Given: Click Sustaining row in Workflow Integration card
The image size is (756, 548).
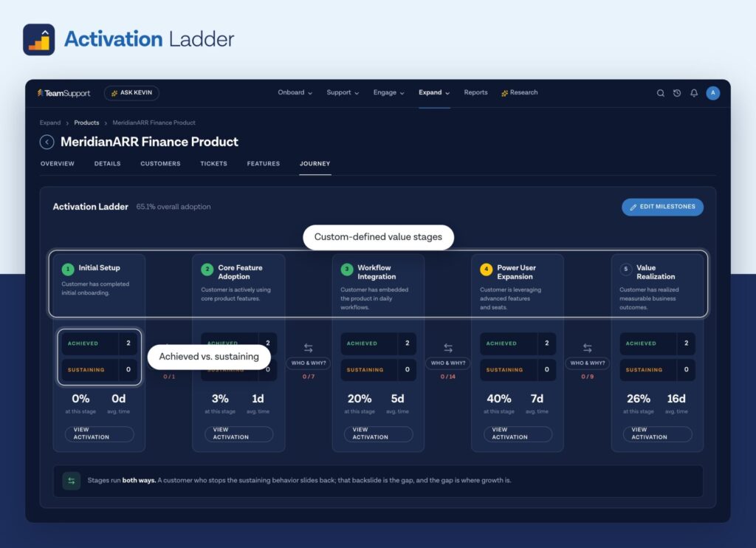Looking at the screenshot, I should (379, 369).
